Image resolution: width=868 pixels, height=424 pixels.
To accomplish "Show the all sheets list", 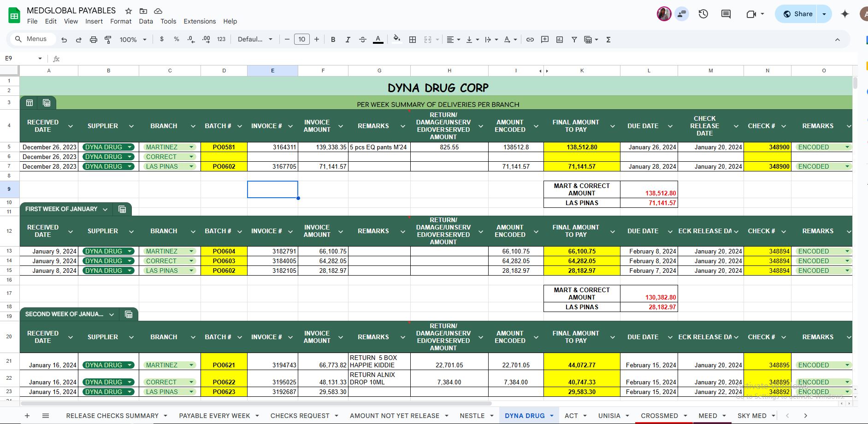I will coord(46,416).
